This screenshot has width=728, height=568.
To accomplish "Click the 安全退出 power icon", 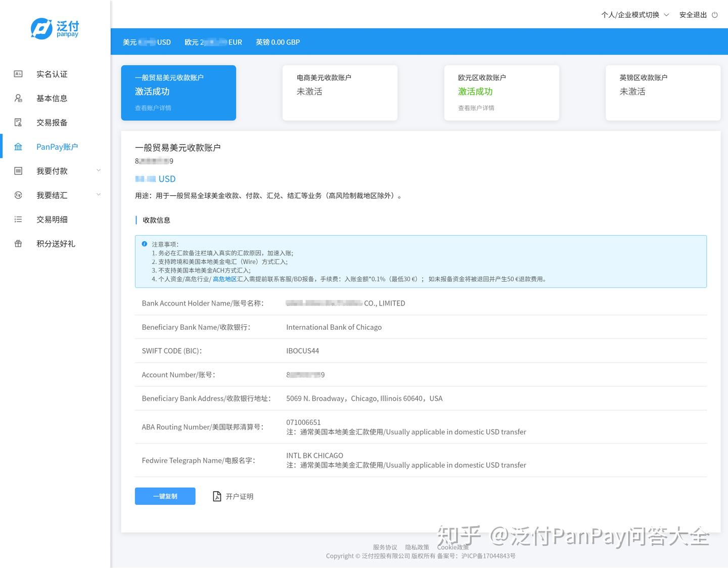I will click(x=714, y=15).
